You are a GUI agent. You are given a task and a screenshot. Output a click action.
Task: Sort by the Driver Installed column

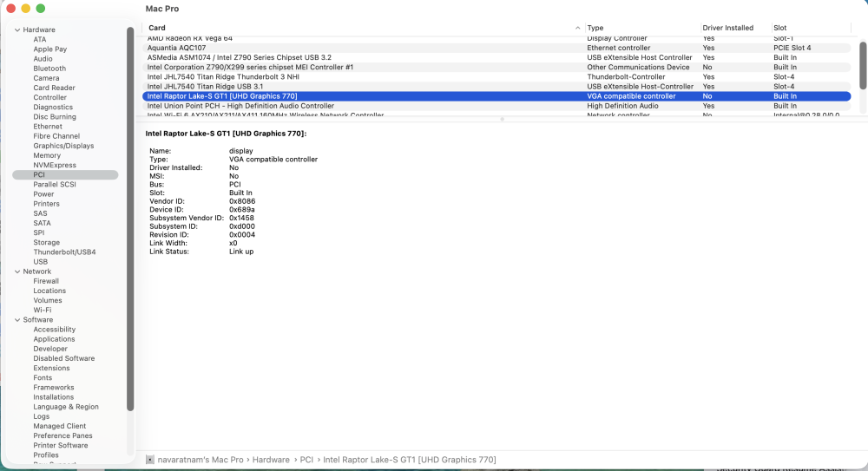click(735, 28)
